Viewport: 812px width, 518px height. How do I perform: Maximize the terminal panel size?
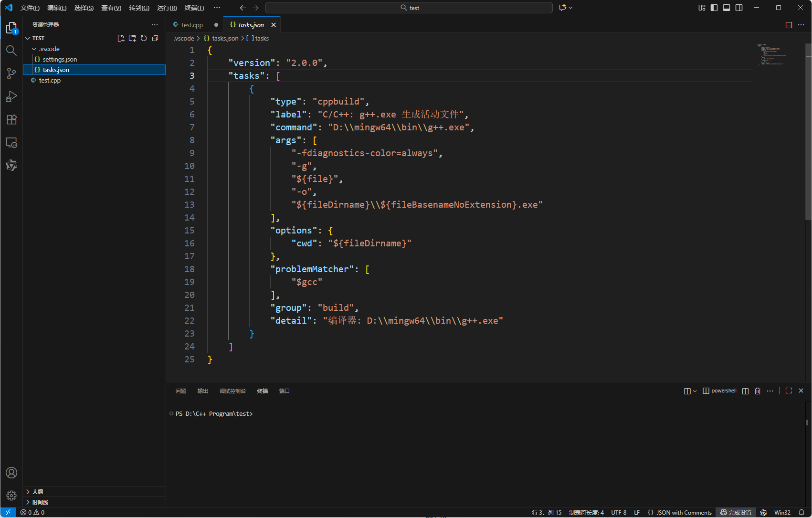point(789,391)
